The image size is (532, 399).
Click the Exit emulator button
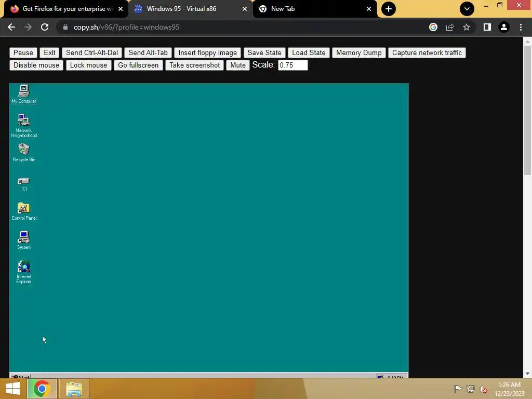pyautogui.click(x=49, y=52)
